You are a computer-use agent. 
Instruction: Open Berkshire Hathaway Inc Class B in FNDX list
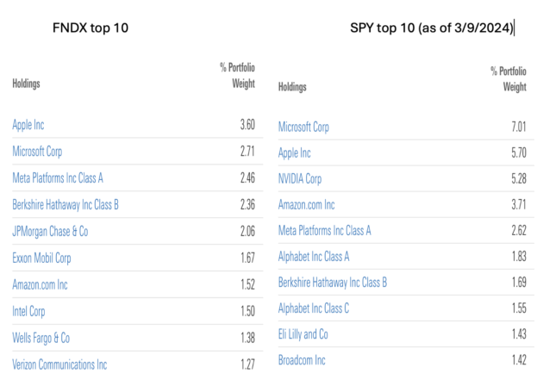click(66, 205)
